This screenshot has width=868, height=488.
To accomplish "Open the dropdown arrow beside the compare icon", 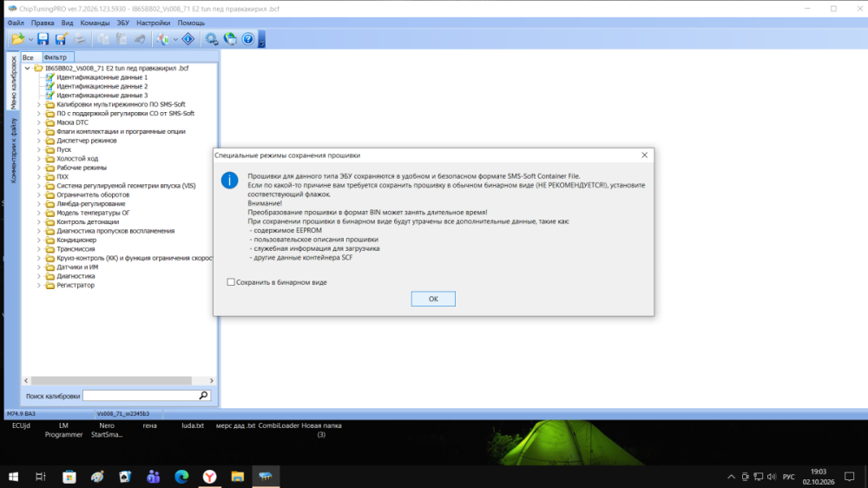I will pos(175,39).
